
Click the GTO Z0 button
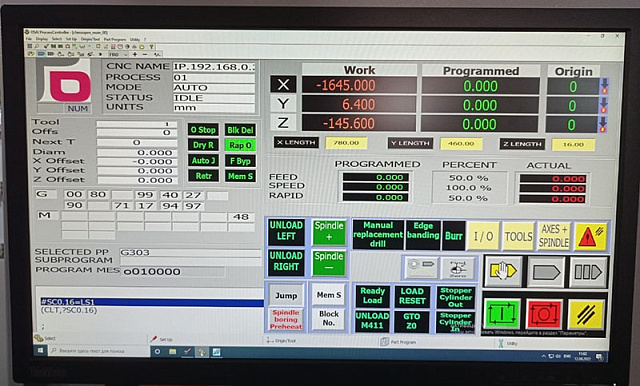click(x=411, y=322)
